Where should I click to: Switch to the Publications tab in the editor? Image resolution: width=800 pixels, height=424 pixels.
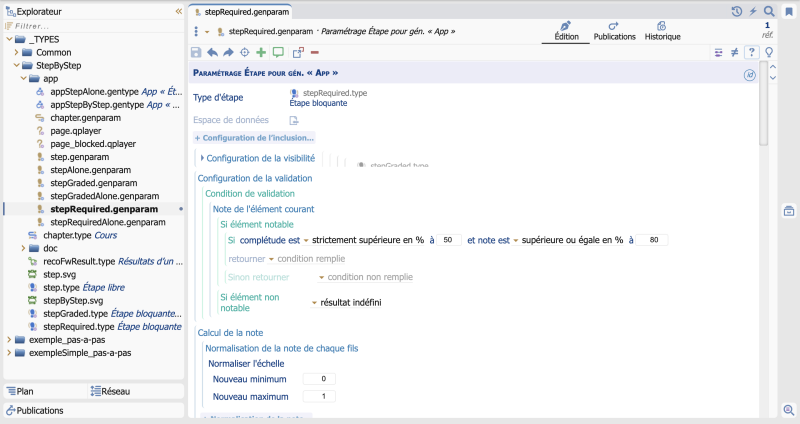pos(614,31)
